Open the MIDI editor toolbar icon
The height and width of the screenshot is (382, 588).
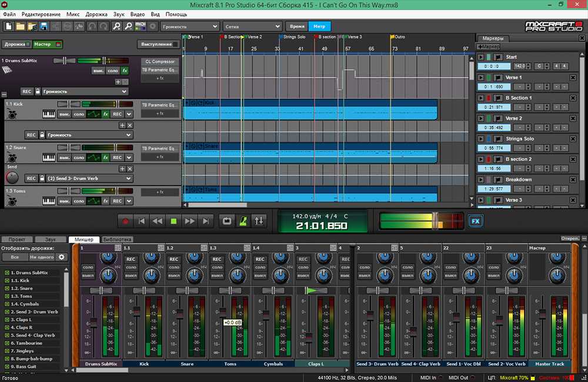(x=140, y=26)
